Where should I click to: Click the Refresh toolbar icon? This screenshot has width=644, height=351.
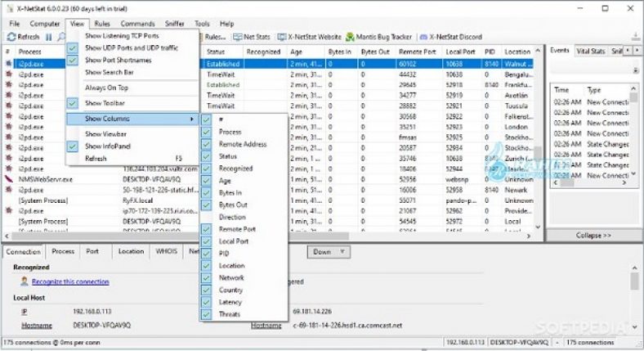tap(11, 37)
